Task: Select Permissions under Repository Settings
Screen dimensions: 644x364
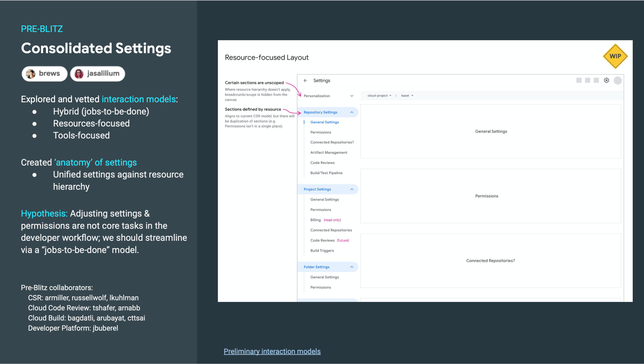Action: (x=320, y=132)
